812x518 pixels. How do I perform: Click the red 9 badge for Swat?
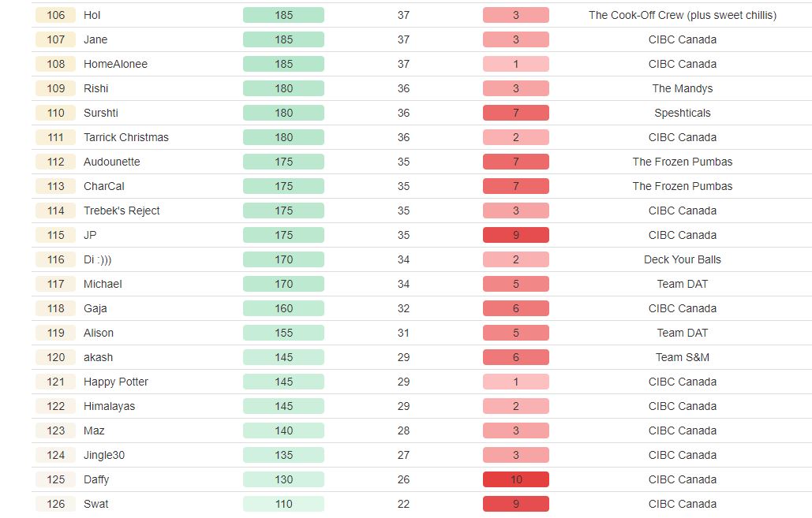(x=516, y=504)
